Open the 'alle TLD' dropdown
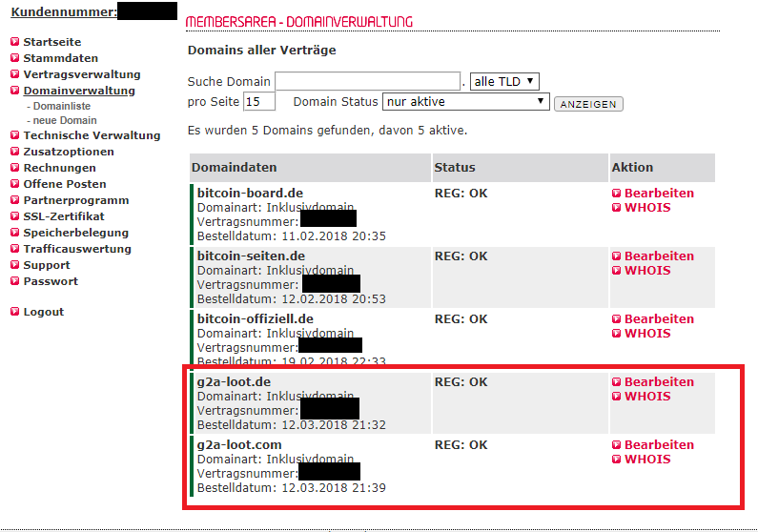 [x=504, y=82]
